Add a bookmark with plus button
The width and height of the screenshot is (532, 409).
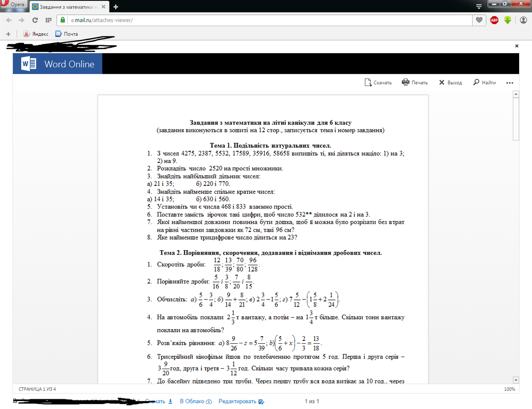coord(8,34)
